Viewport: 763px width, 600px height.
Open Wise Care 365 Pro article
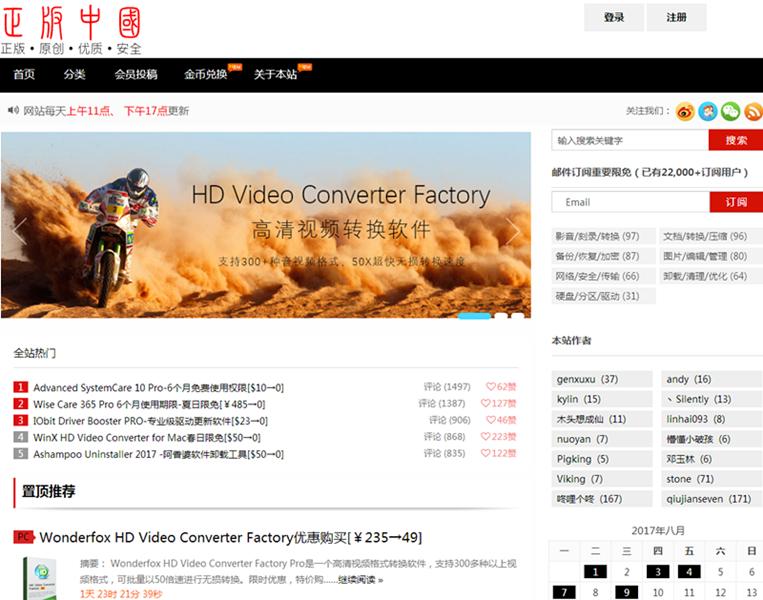point(149,404)
